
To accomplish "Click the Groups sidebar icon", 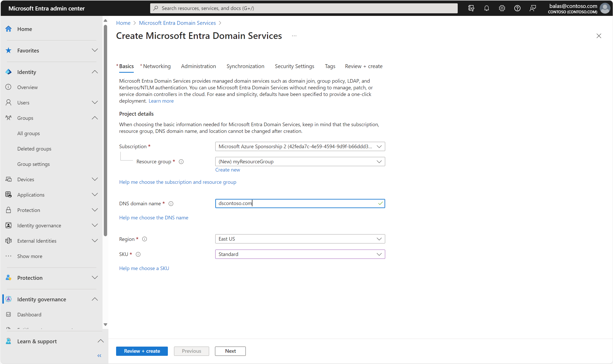I will [x=9, y=117].
